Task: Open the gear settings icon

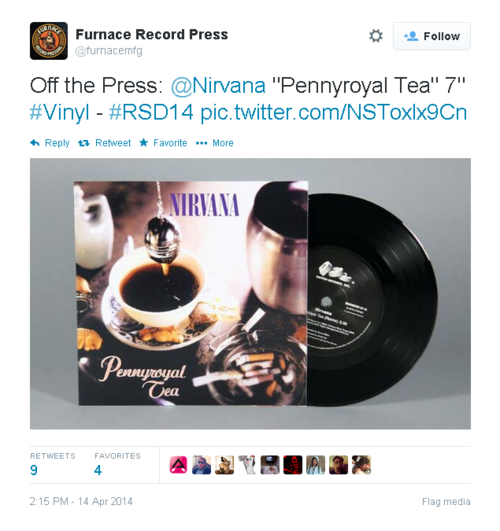Action: click(376, 36)
